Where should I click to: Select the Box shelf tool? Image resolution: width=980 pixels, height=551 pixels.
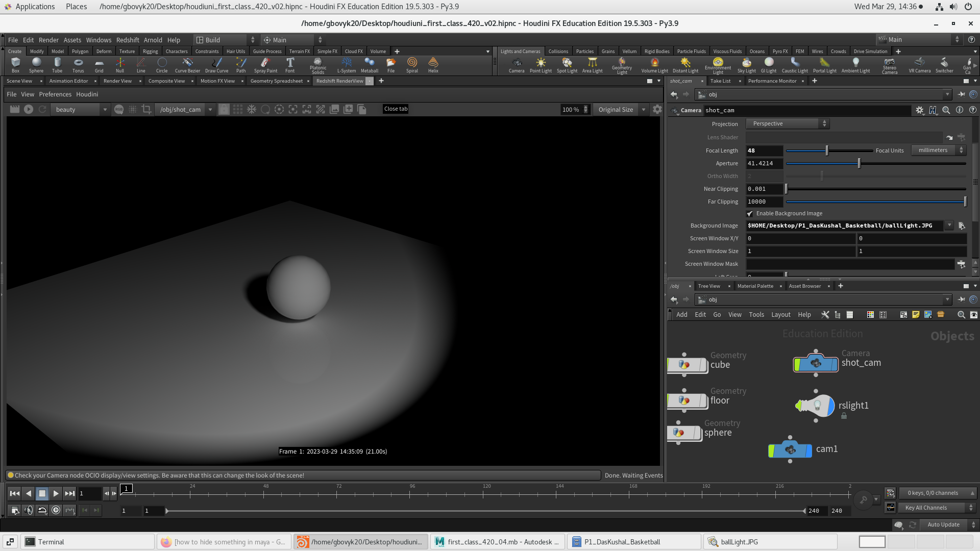(x=15, y=65)
